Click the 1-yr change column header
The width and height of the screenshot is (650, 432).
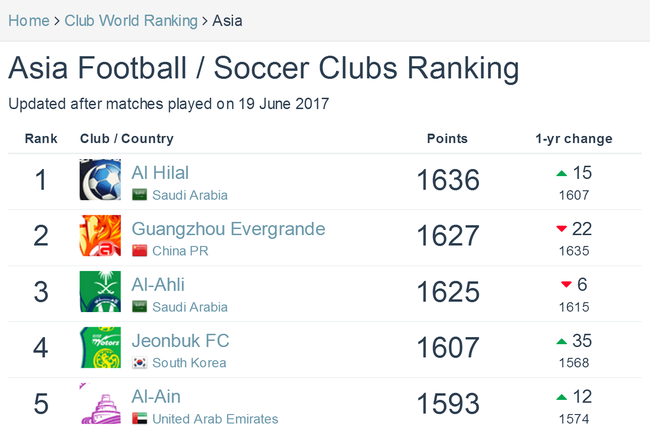click(x=574, y=139)
